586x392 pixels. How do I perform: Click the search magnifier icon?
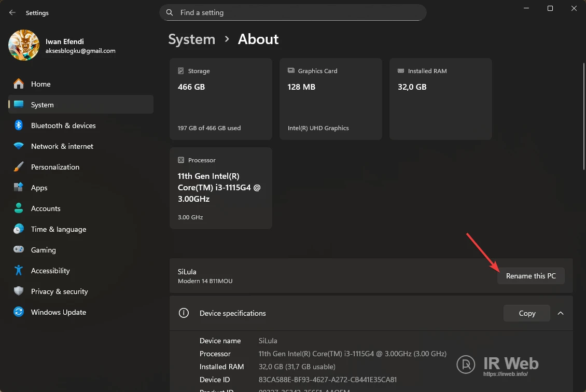169,12
